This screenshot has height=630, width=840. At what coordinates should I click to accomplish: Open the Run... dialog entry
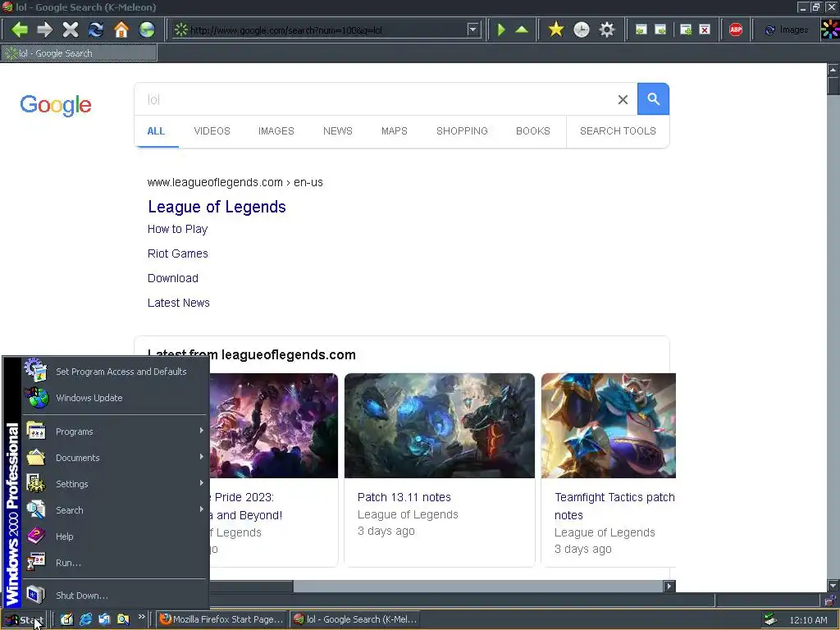[114, 563]
